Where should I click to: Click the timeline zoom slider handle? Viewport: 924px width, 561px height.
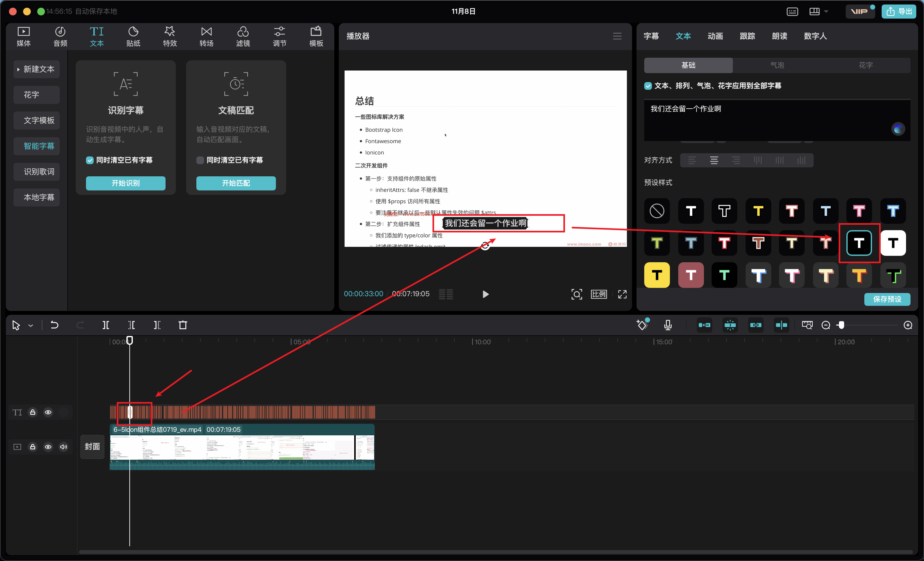841,325
